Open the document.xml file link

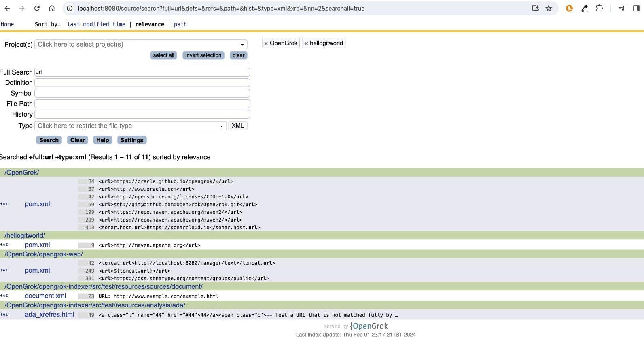pyautogui.click(x=45, y=296)
